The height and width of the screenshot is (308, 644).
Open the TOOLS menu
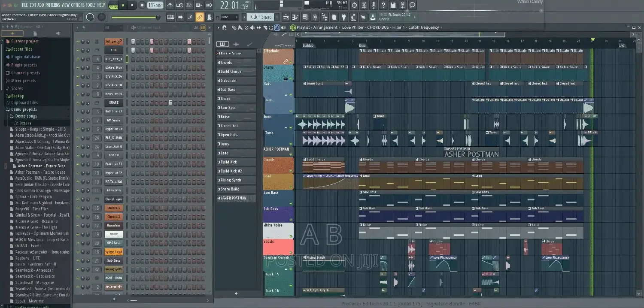tap(91, 5)
